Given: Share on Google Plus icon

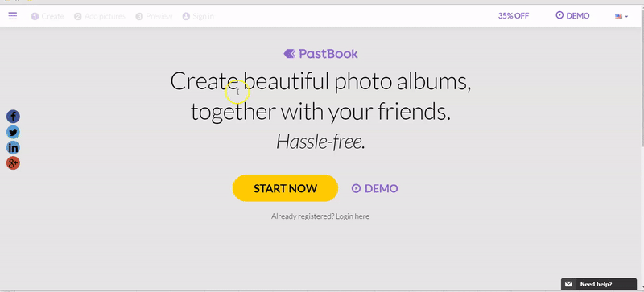Looking at the screenshot, I should point(13,163).
